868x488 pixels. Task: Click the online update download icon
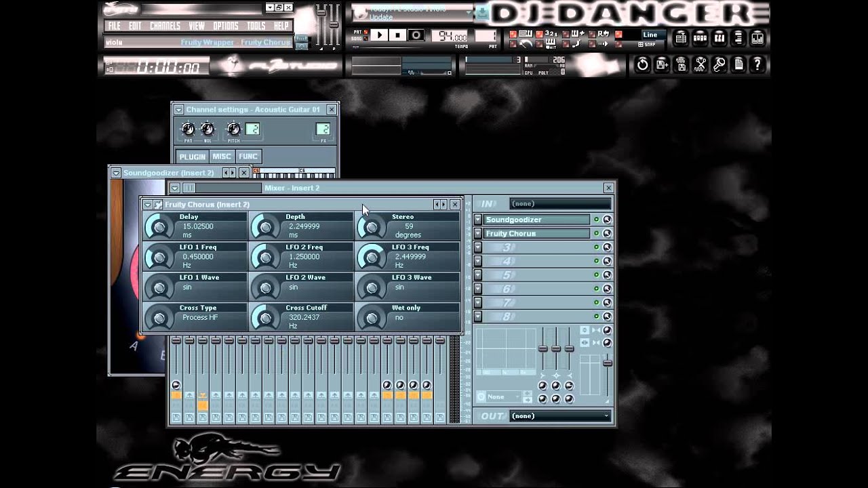click(482, 12)
